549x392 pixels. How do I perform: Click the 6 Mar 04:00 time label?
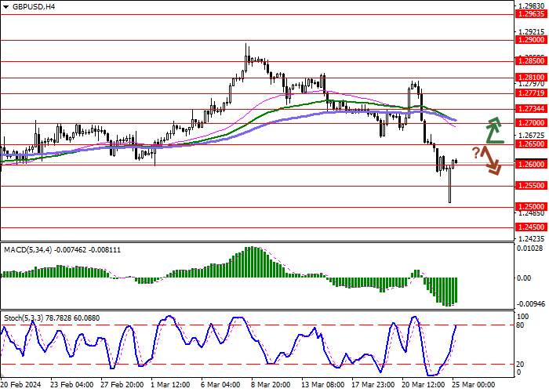(x=221, y=385)
